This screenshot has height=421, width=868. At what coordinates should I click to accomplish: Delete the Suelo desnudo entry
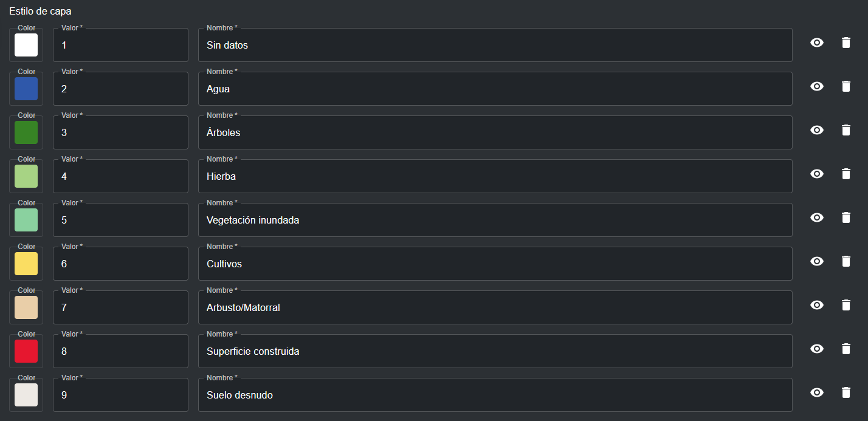pos(846,392)
